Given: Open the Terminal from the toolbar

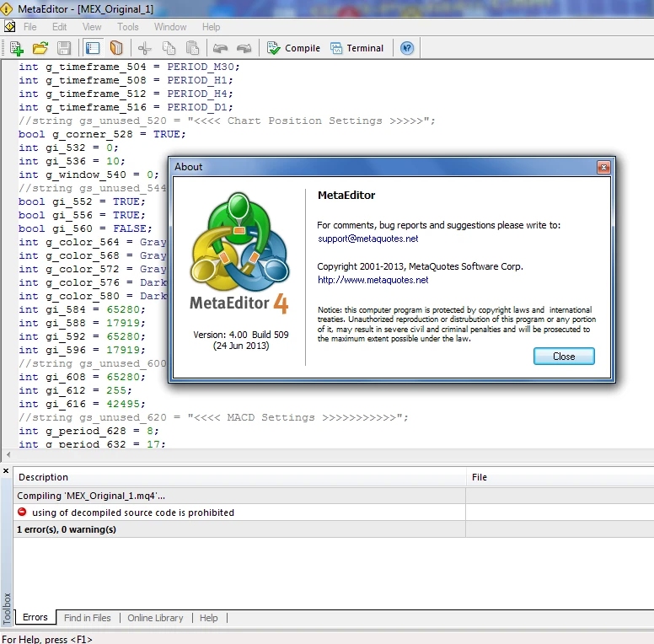Looking at the screenshot, I should point(356,48).
